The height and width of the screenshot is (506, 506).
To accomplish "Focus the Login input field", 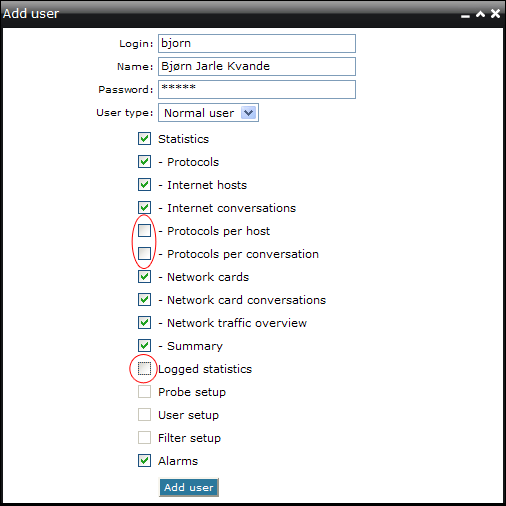I will (x=257, y=43).
